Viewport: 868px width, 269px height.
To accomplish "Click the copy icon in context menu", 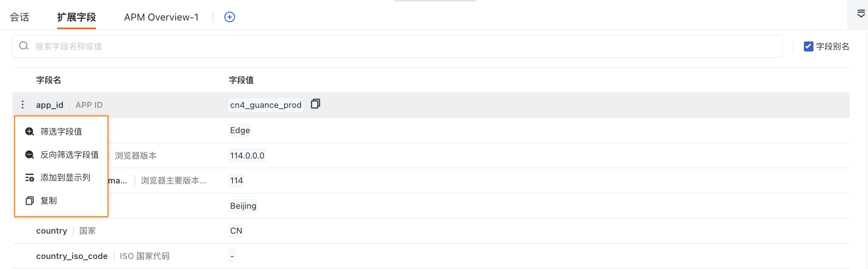I will point(30,201).
